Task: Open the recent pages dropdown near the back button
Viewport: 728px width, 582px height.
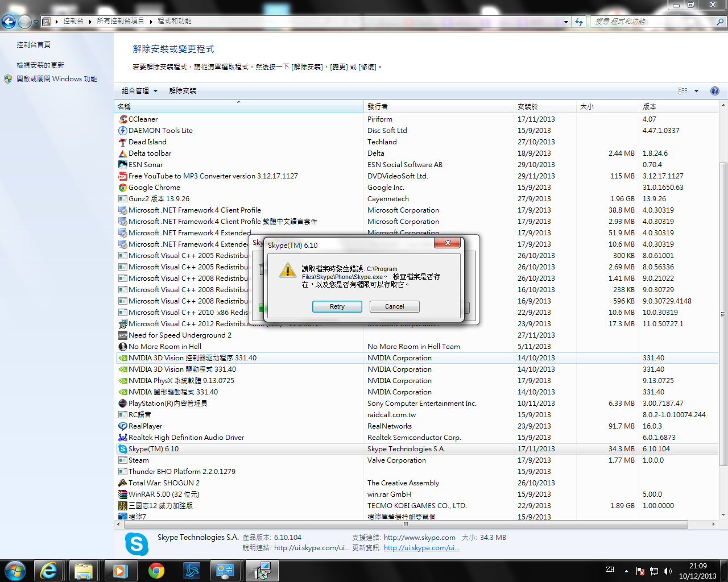Action: click(x=36, y=22)
